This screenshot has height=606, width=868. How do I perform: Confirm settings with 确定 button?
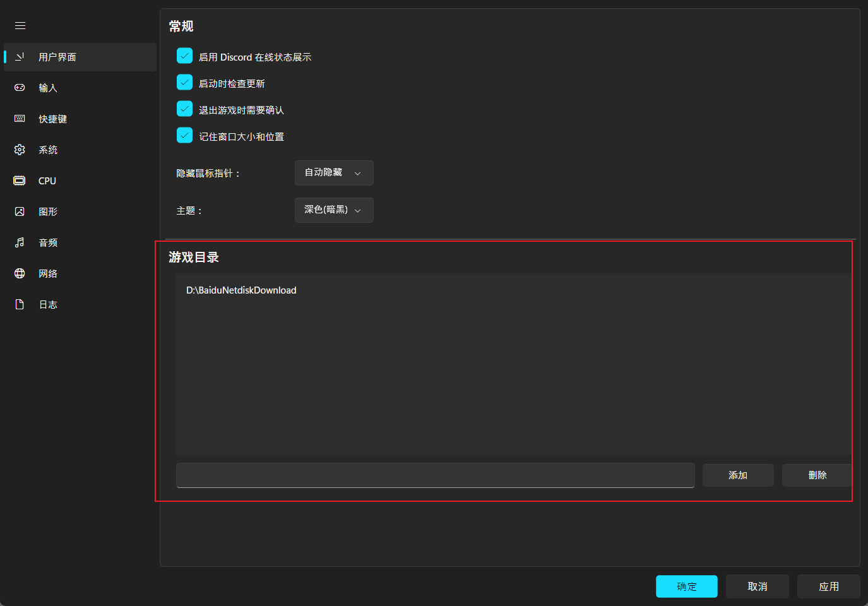point(687,586)
